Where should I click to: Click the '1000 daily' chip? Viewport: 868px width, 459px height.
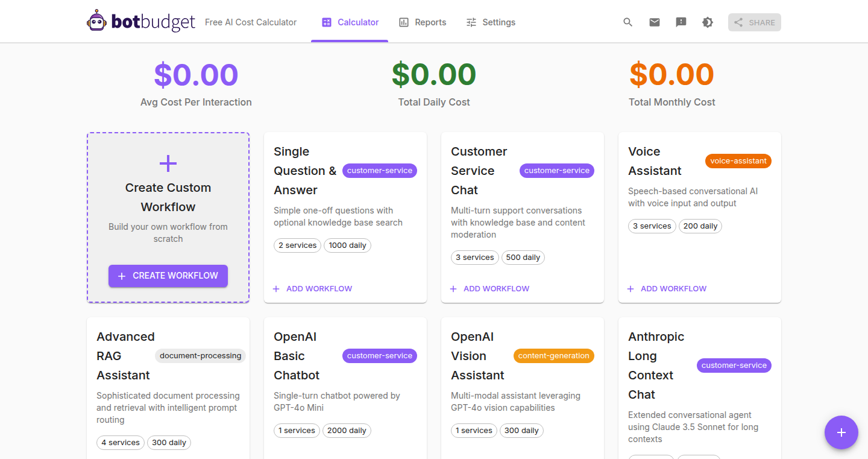point(348,245)
